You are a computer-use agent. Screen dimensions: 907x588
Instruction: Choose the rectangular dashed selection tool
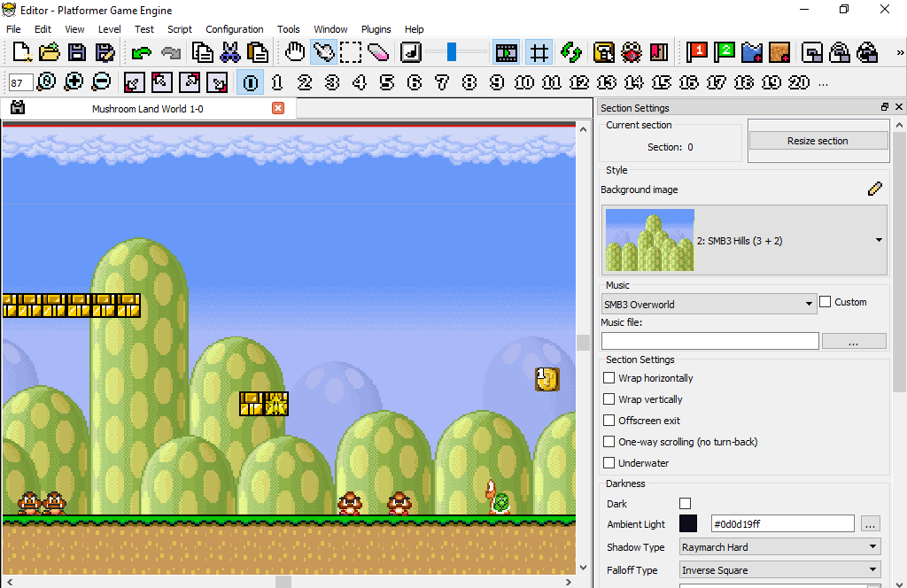[351, 52]
